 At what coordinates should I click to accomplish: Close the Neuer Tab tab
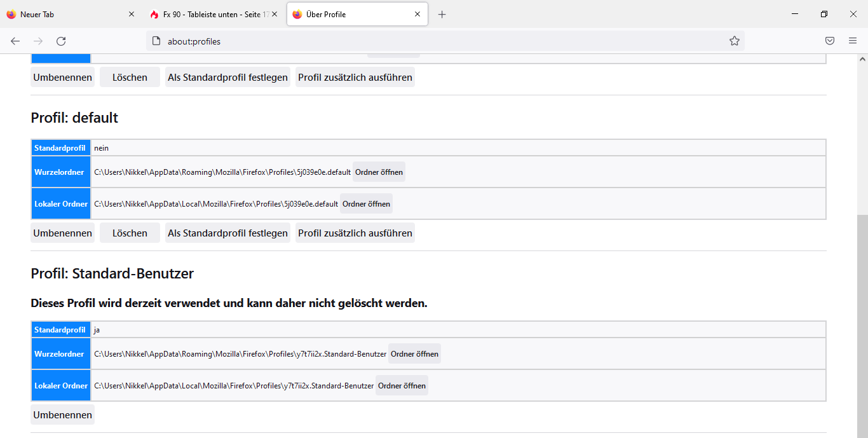[132, 15]
